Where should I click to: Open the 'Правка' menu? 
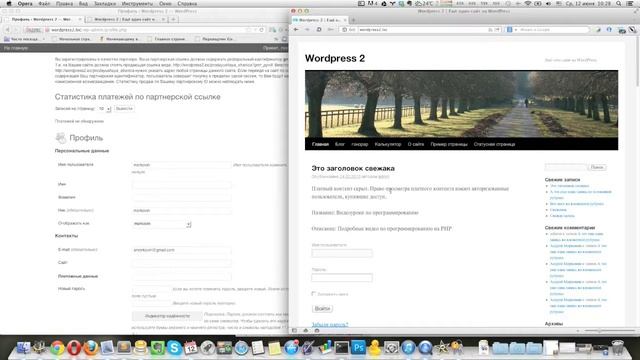pyautogui.click(x=64, y=3)
